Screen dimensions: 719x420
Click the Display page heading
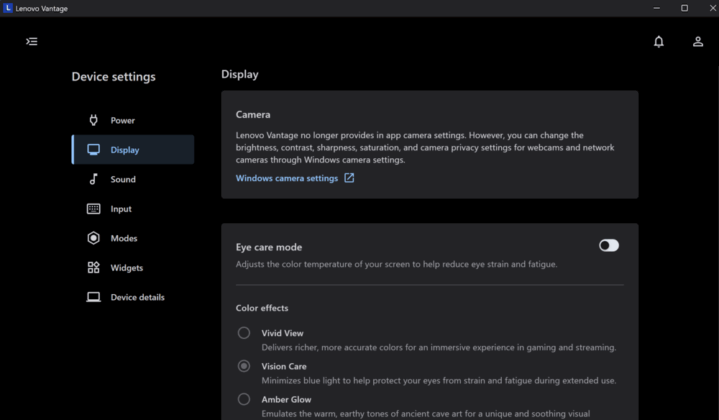coord(240,74)
